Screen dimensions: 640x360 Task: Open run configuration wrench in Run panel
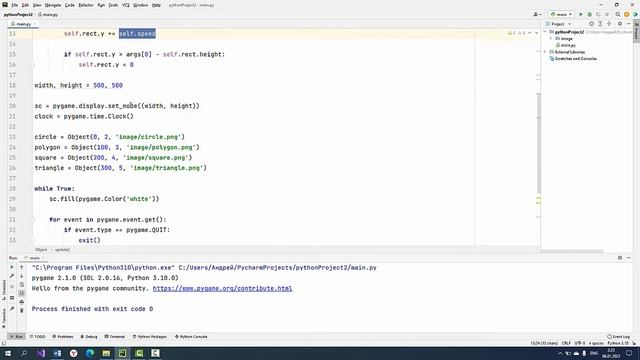[x=12, y=276]
